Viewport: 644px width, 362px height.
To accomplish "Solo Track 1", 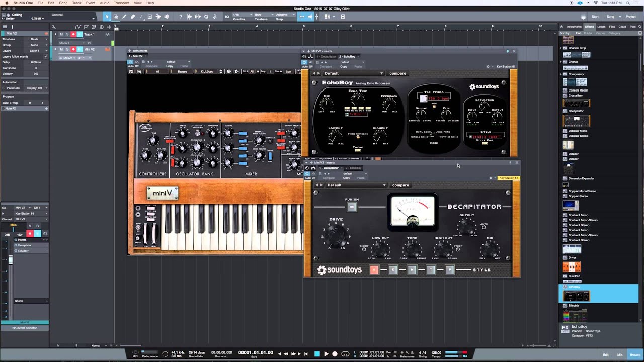I will tap(67, 34).
